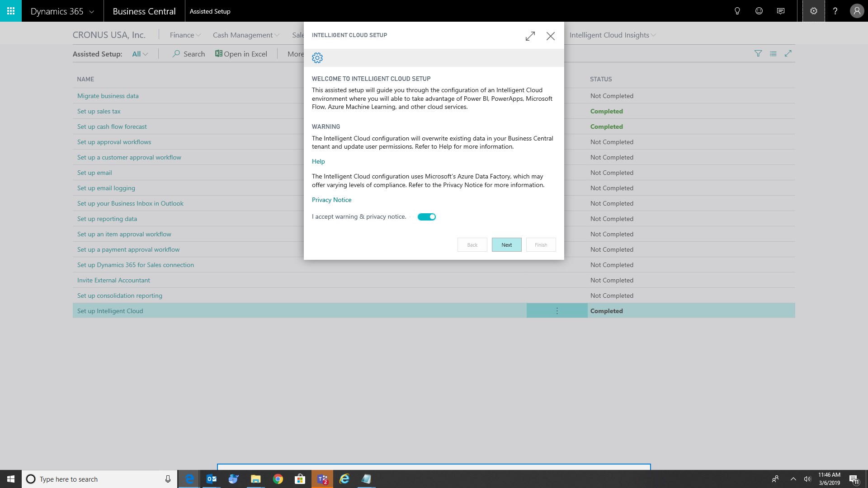
Task: Click the gear icon in dialog banner
Action: (x=317, y=58)
